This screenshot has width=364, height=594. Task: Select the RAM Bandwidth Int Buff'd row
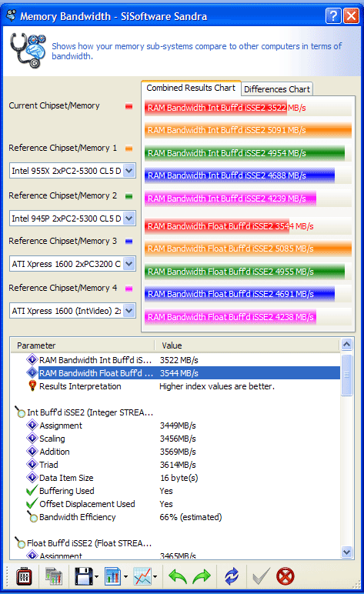click(175, 360)
